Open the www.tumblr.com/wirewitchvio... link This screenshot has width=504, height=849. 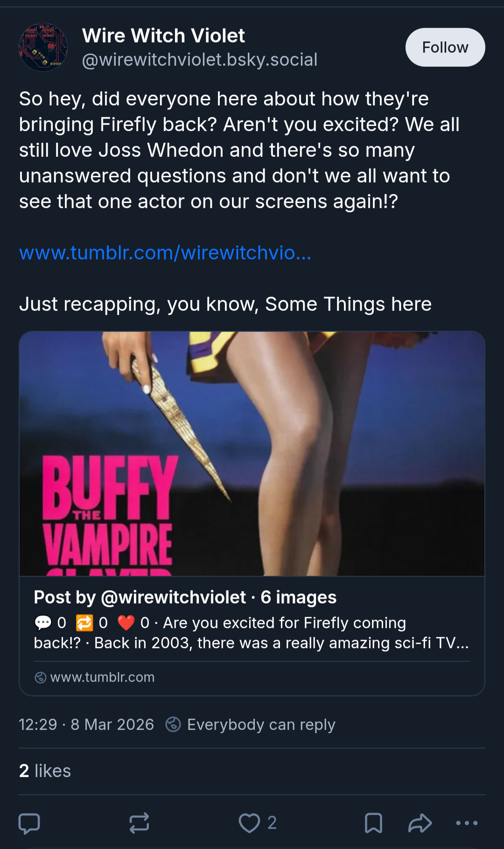[x=165, y=253]
